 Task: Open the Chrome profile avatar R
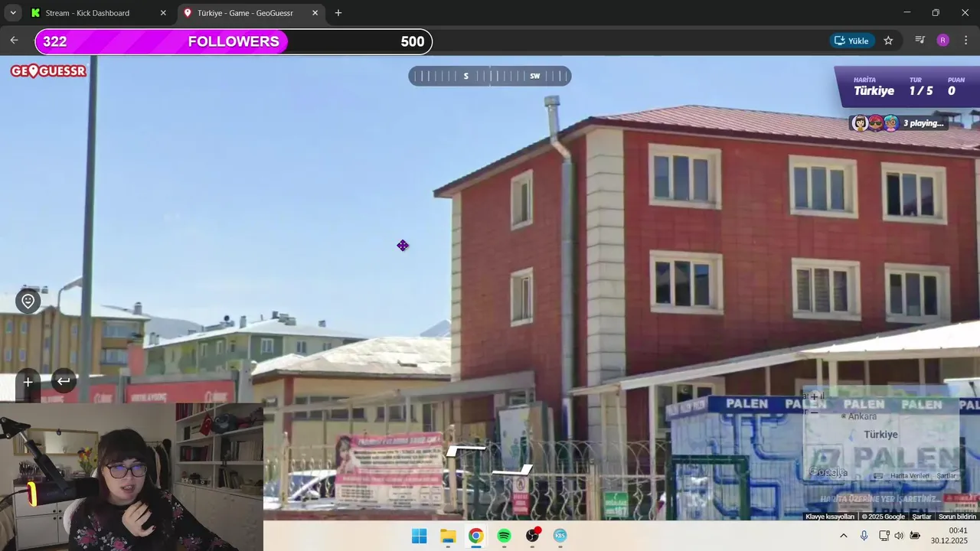pos(942,41)
